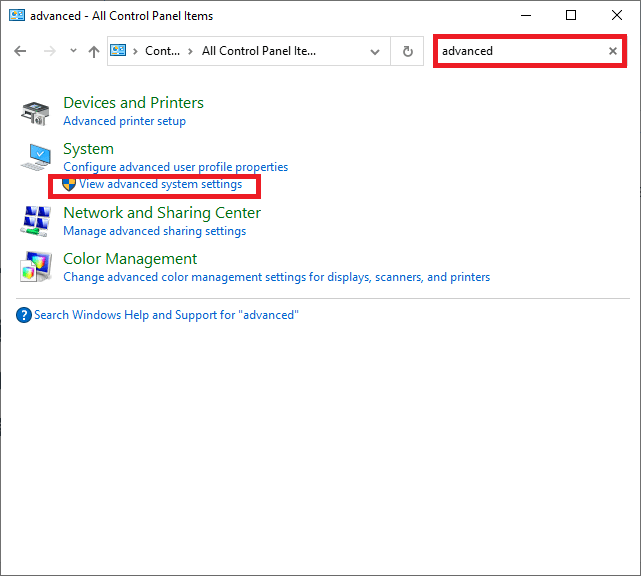
Task: Open 'Advanced printer setup' link
Action: click(124, 121)
